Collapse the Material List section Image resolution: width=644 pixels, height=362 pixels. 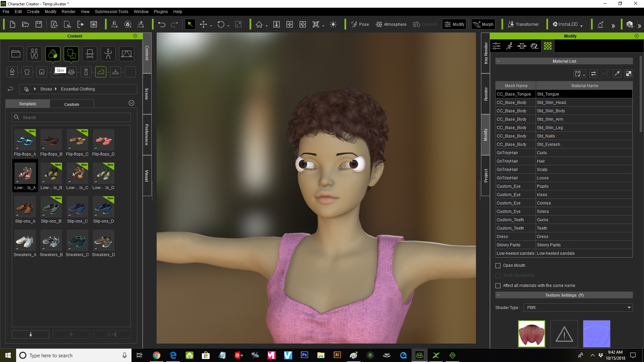tap(498, 61)
